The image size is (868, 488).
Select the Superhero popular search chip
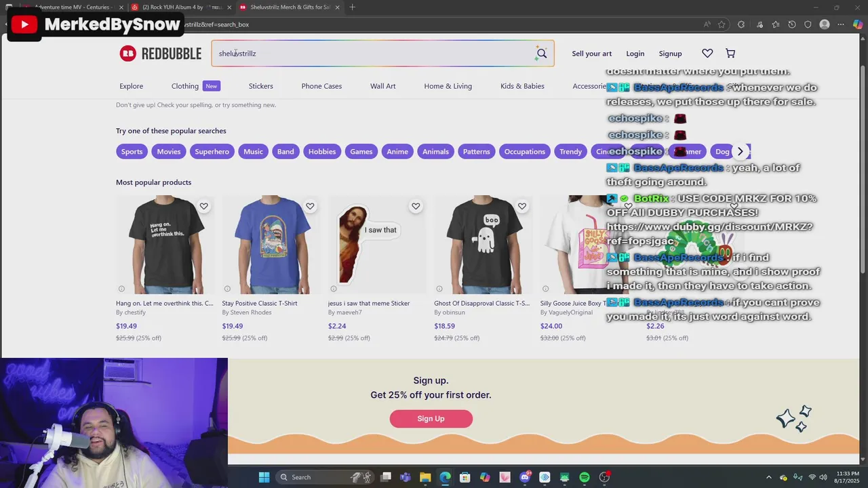click(212, 151)
